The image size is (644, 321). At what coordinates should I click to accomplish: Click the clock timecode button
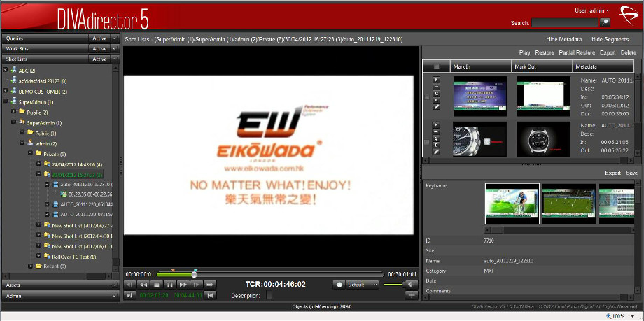pyautogui.click(x=338, y=285)
